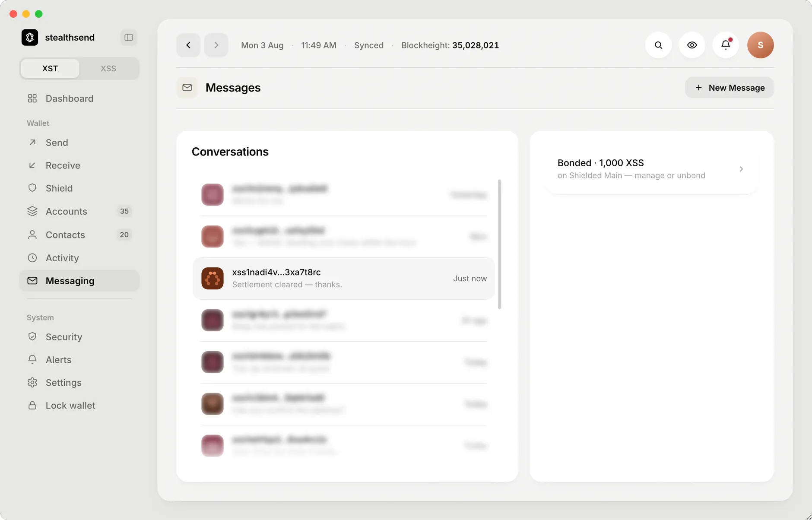
Task: Open the Accounts page
Action: point(79,211)
